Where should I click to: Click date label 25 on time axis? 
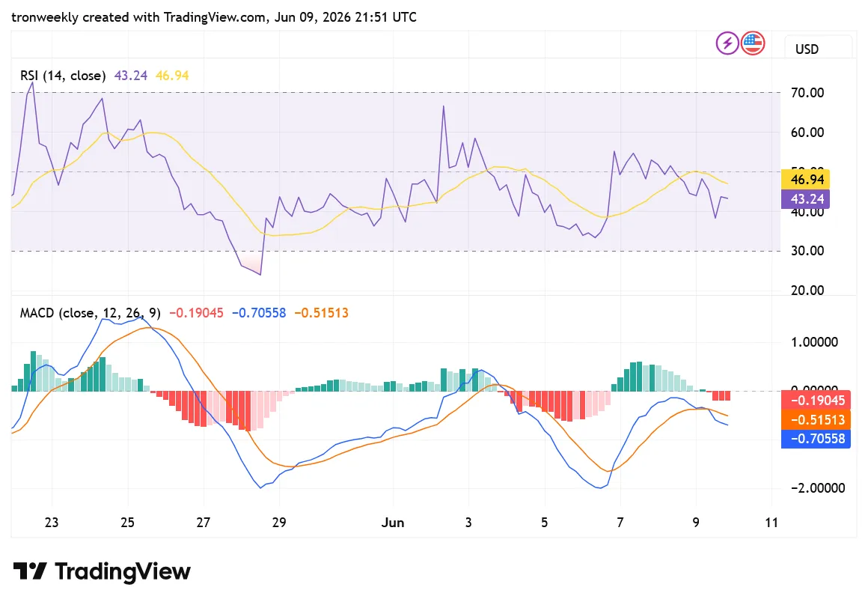pyautogui.click(x=127, y=523)
